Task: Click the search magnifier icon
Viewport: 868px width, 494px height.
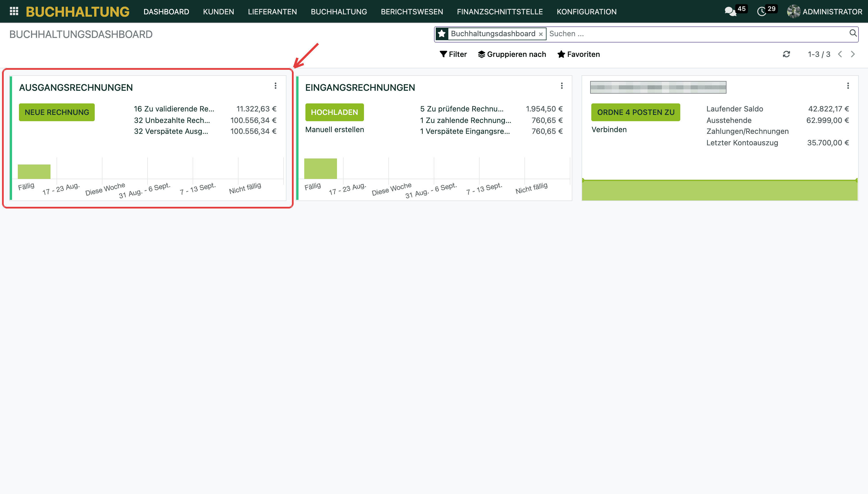Action: tap(853, 33)
